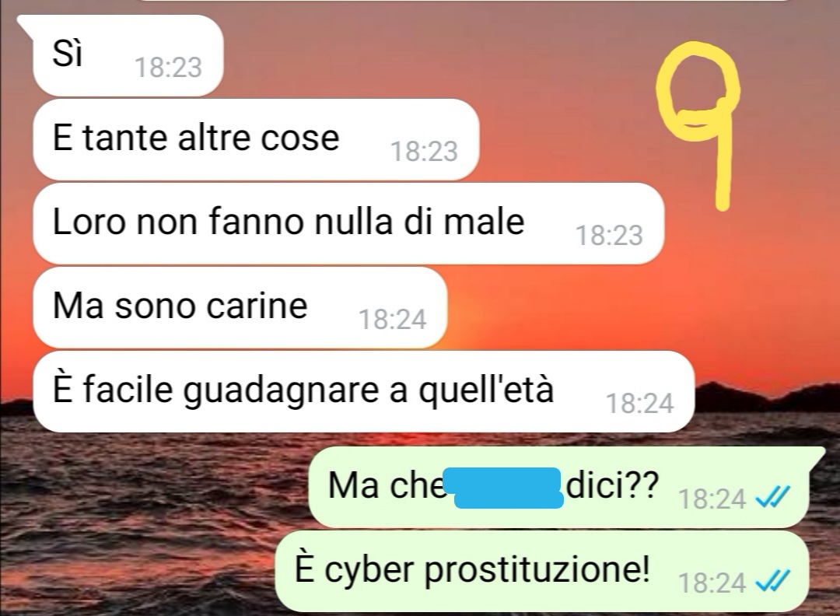Viewport: 840px width, 616px height.
Task: Click the yellow handwritten number 9
Action: [x=699, y=126]
